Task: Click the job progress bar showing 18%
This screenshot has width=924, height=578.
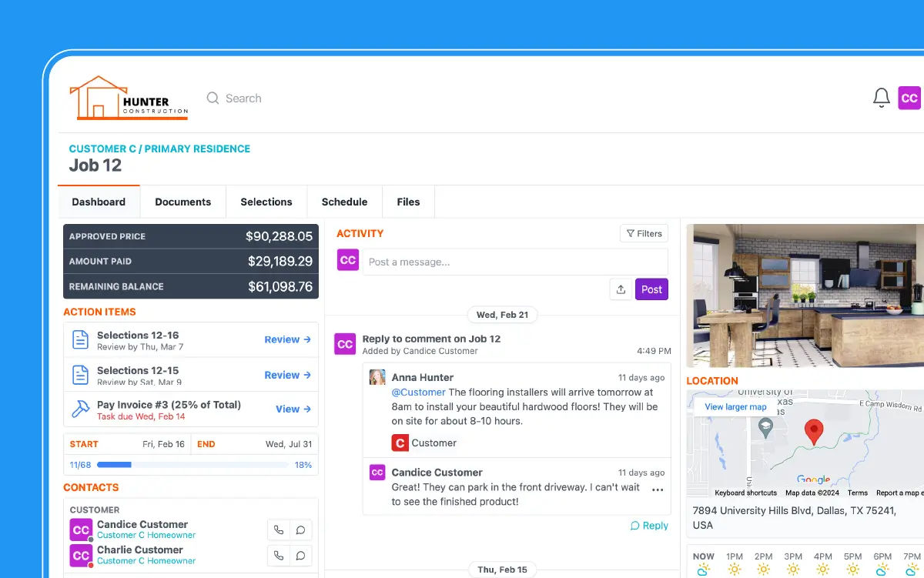Action: click(191, 464)
